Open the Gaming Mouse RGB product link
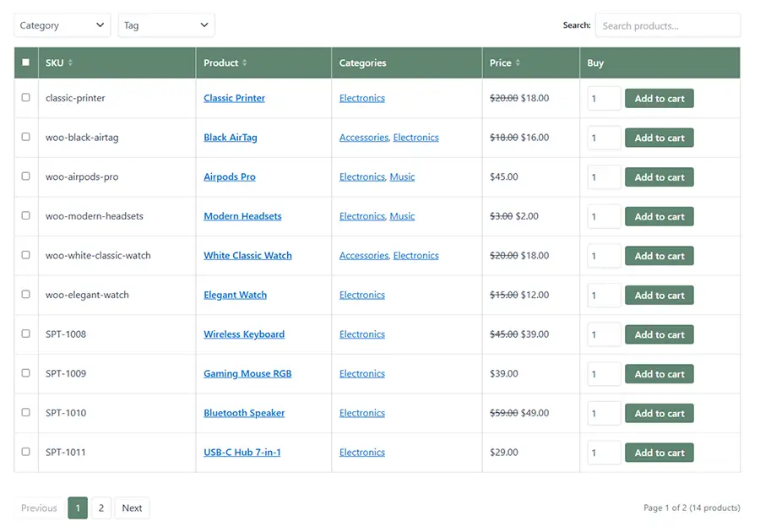The height and width of the screenshot is (532, 760). pyautogui.click(x=247, y=373)
